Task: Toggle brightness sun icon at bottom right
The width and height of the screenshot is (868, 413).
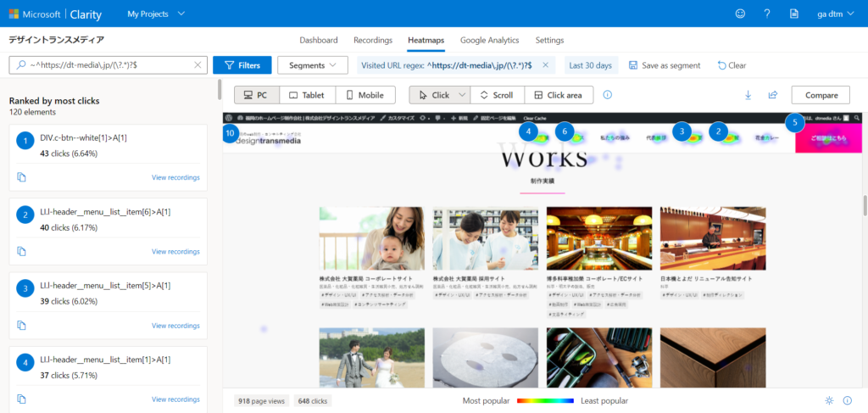Action: pos(829,400)
